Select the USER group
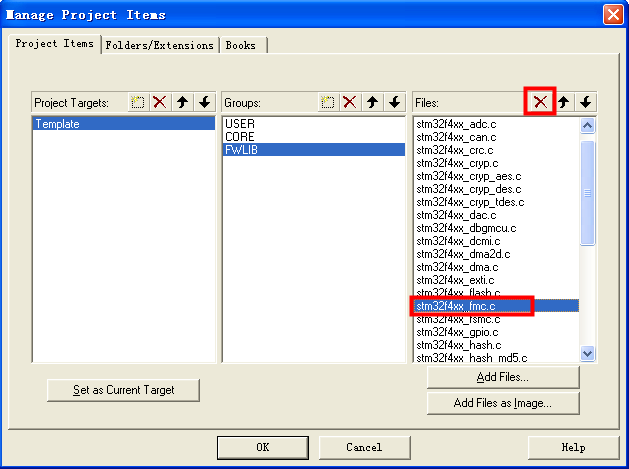Viewport: 629px width, 469px height. tap(314, 124)
